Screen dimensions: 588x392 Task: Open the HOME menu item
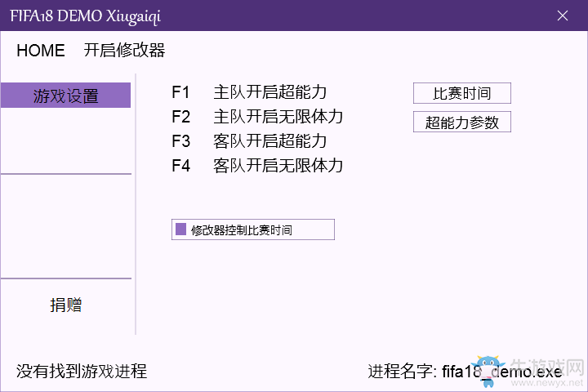[41, 51]
